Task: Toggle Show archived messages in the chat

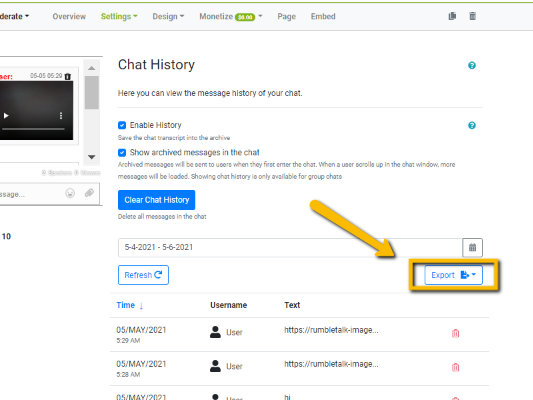Action: point(122,153)
